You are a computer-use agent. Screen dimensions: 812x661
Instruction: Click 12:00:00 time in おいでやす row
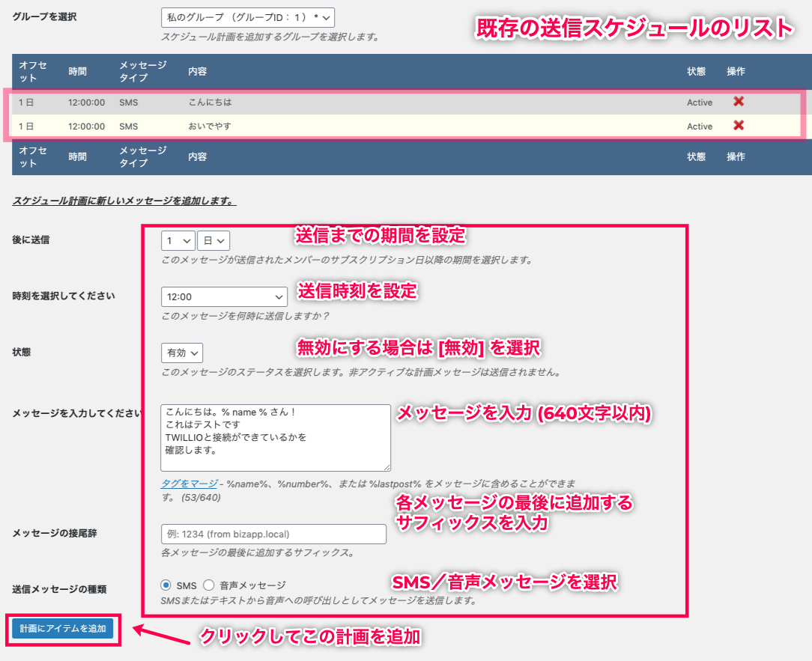[86, 127]
